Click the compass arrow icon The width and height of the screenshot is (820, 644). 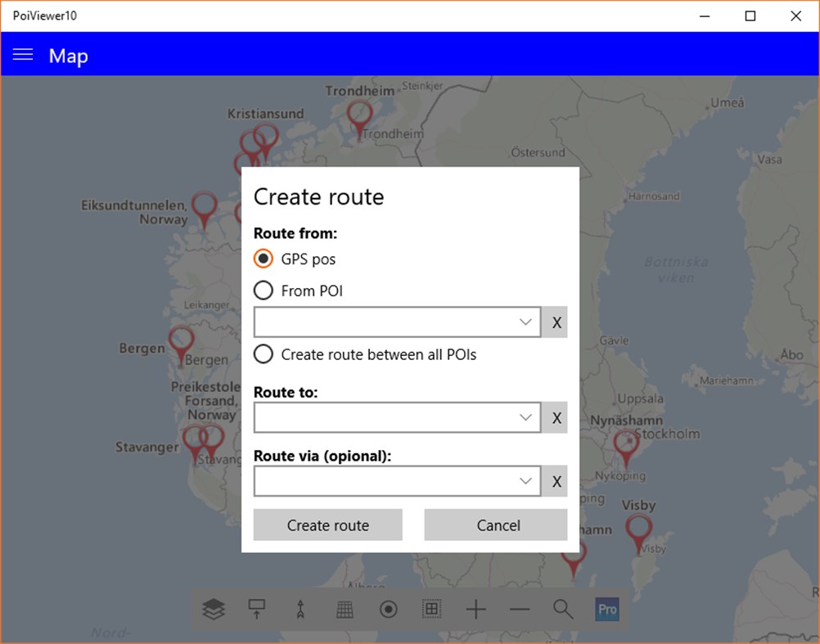coord(300,609)
